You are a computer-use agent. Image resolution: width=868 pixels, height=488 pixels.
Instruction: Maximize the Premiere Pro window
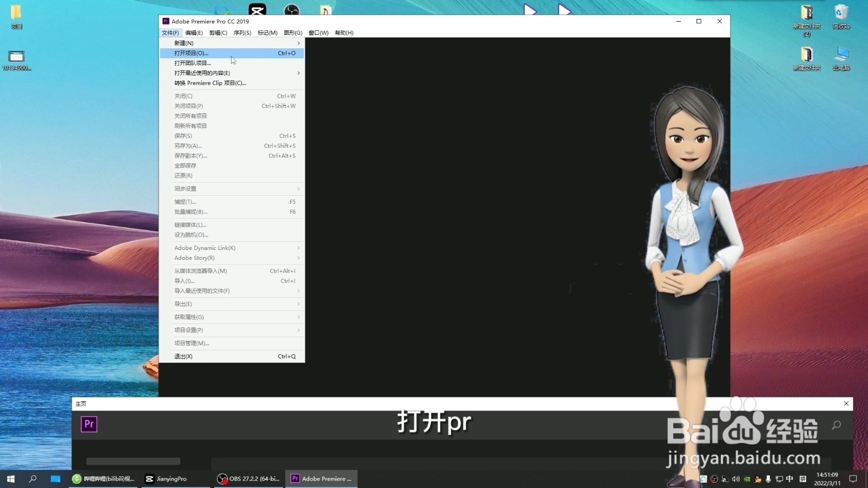[x=699, y=21]
